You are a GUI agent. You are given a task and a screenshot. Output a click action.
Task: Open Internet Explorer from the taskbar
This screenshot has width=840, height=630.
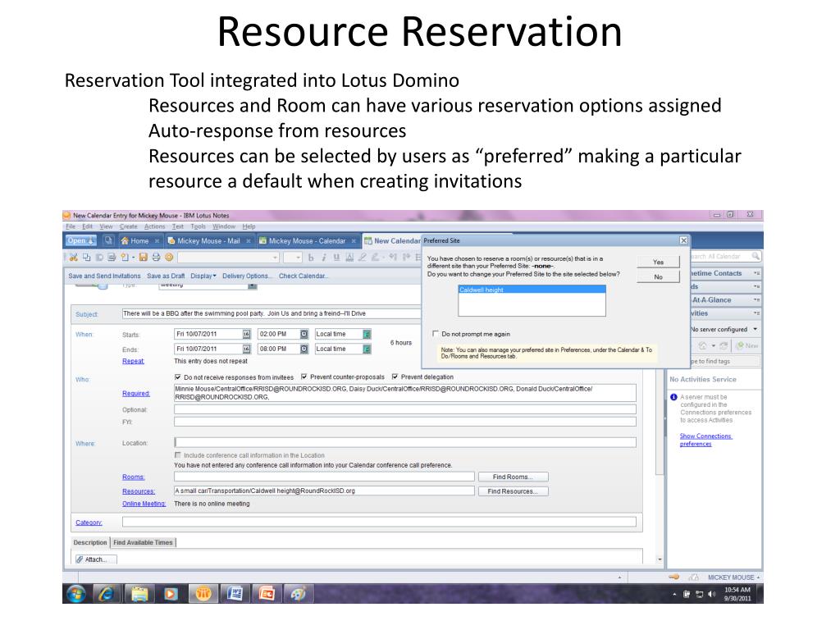pyautogui.click(x=107, y=594)
